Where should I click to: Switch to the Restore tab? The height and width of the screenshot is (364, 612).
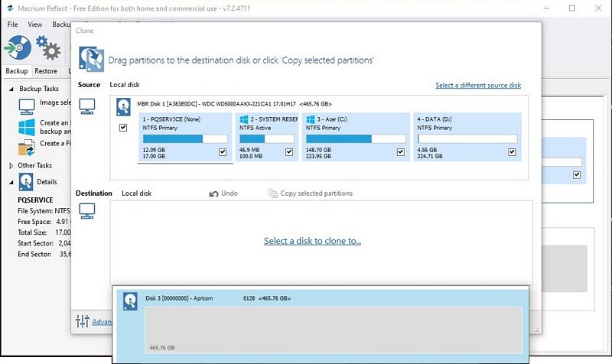click(46, 71)
